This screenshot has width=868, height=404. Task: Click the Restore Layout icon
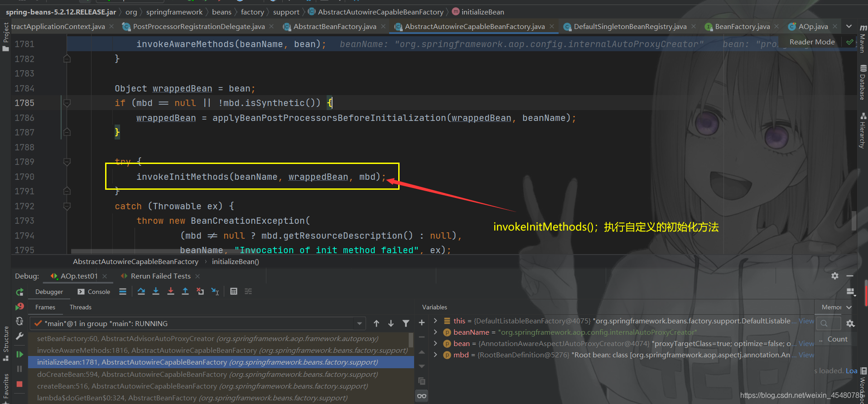(851, 292)
